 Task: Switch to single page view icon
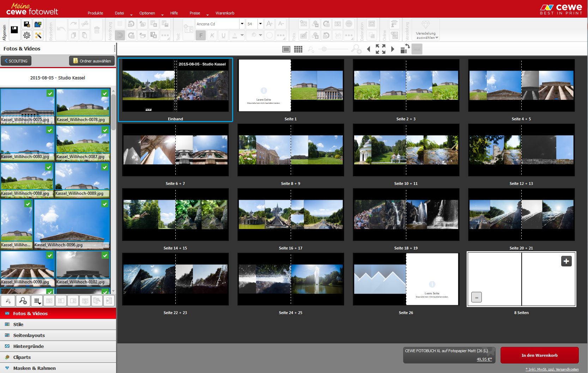[x=286, y=49]
